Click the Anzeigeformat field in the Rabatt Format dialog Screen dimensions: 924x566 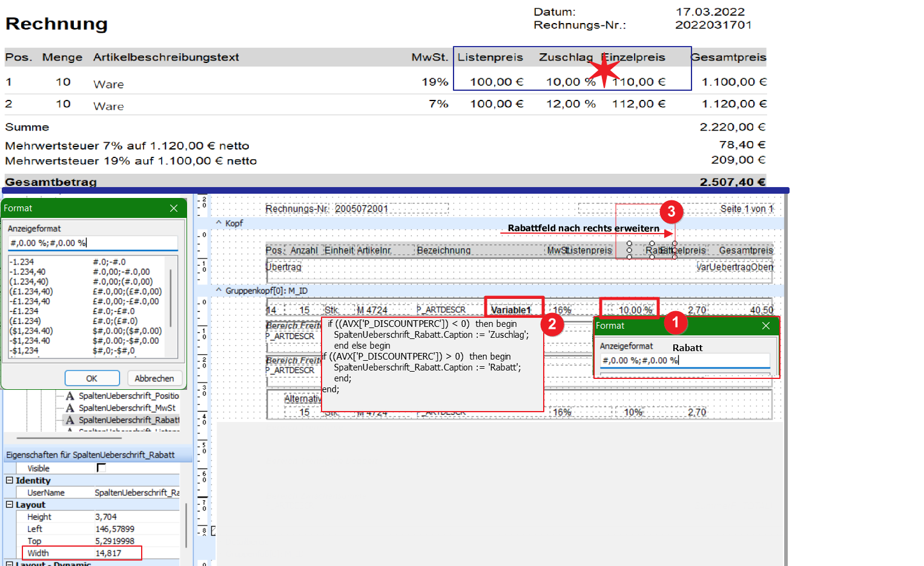click(685, 360)
